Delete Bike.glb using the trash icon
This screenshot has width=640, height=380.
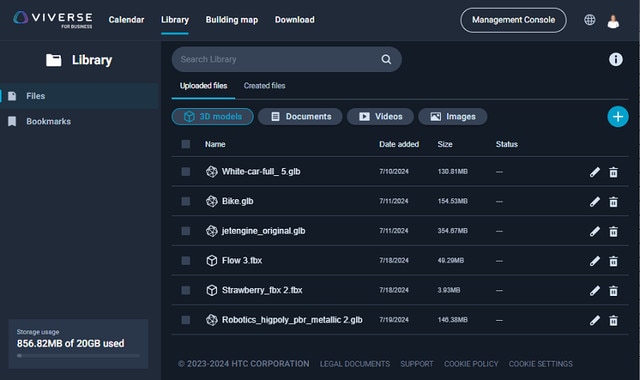coord(613,202)
